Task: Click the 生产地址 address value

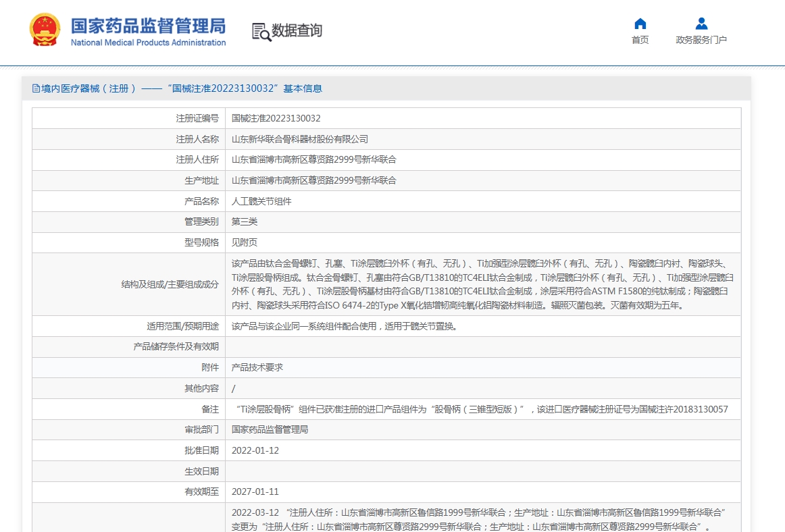Action: pyautogui.click(x=313, y=181)
